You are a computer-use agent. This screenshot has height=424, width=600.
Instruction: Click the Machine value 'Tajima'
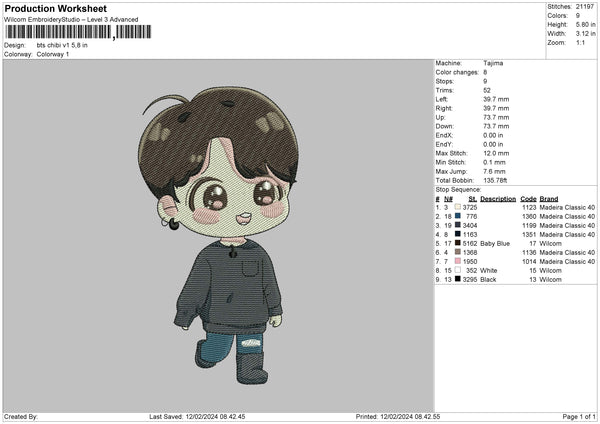point(493,63)
